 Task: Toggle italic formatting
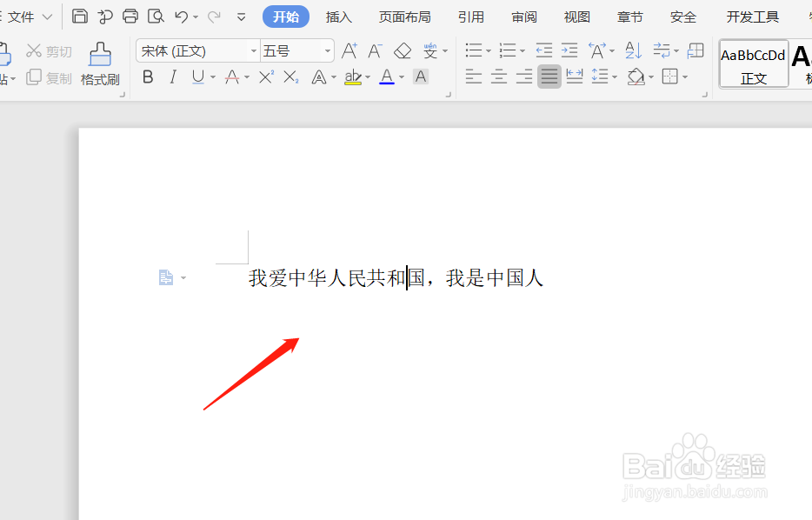click(x=173, y=77)
